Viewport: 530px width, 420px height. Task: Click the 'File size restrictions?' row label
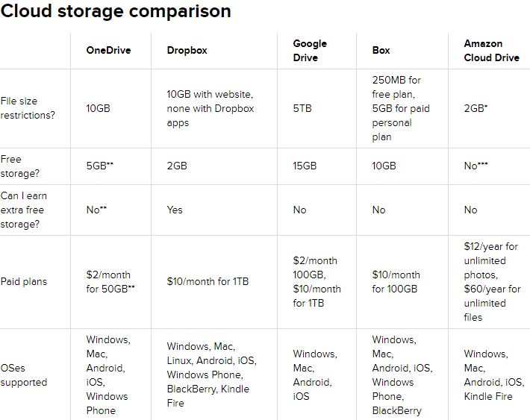coord(28,108)
